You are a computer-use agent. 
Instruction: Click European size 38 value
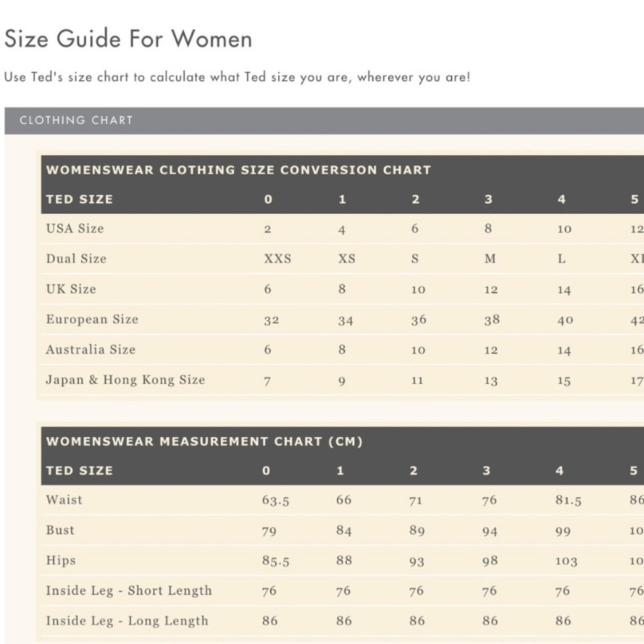click(x=491, y=319)
